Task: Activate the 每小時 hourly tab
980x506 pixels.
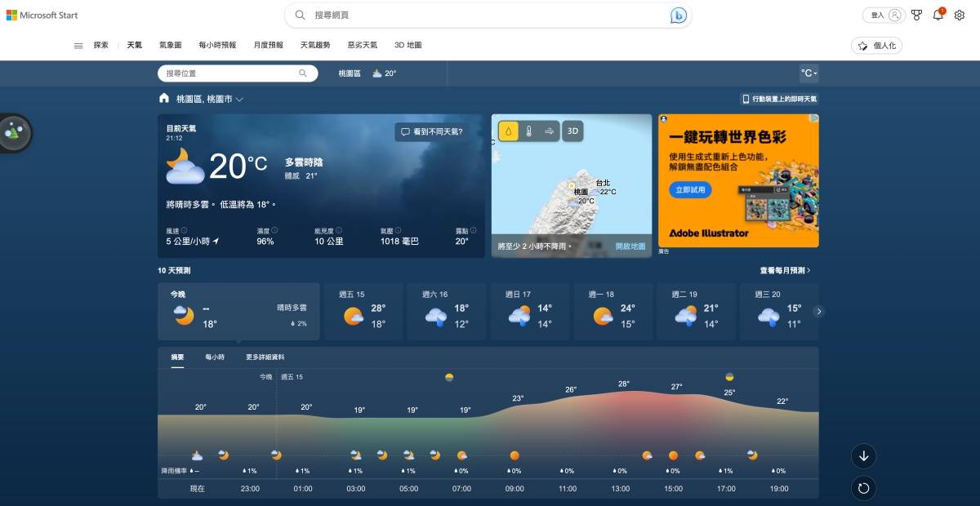Action: pos(215,357)
